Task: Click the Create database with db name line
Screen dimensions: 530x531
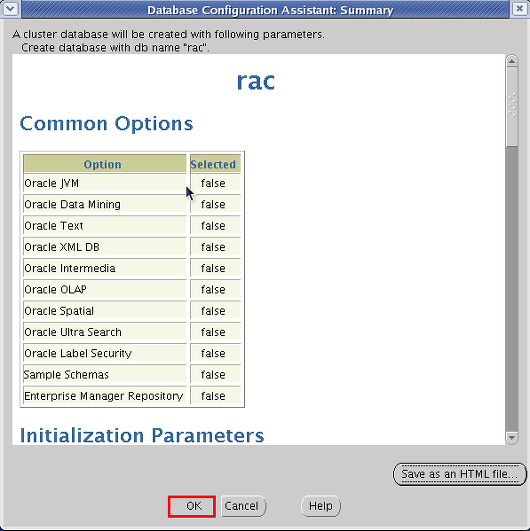Action: 115,47
